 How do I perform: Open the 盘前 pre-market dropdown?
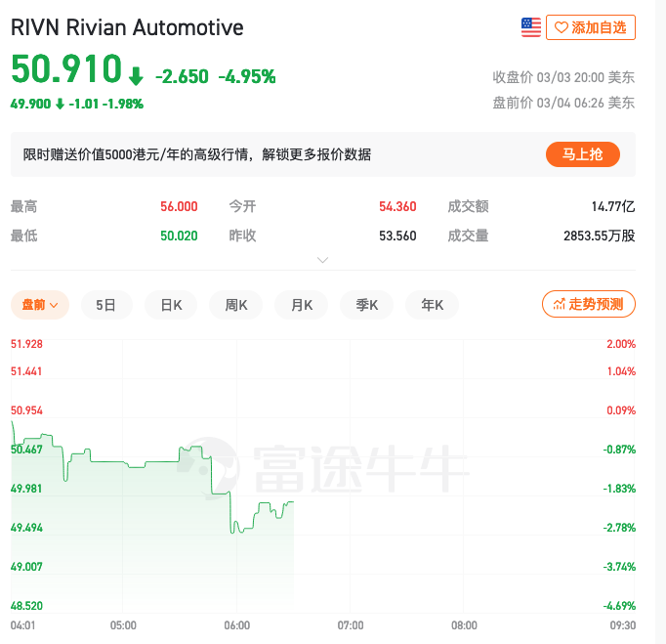(x=40, y=305)
